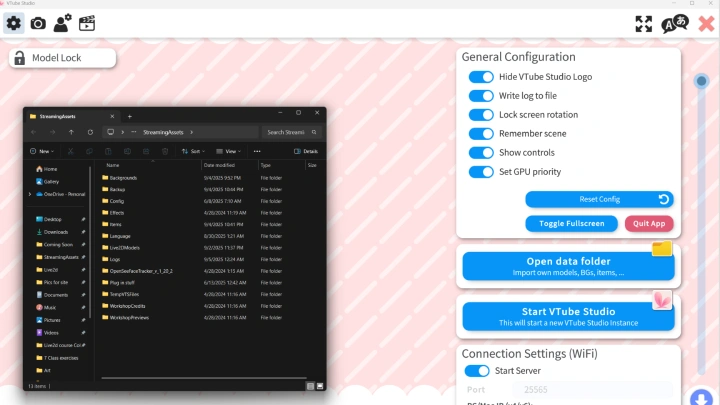720x405 pixels.
Task: Select the Live2DModels folder
Action: pyautogui.click(x=124, y=248)
